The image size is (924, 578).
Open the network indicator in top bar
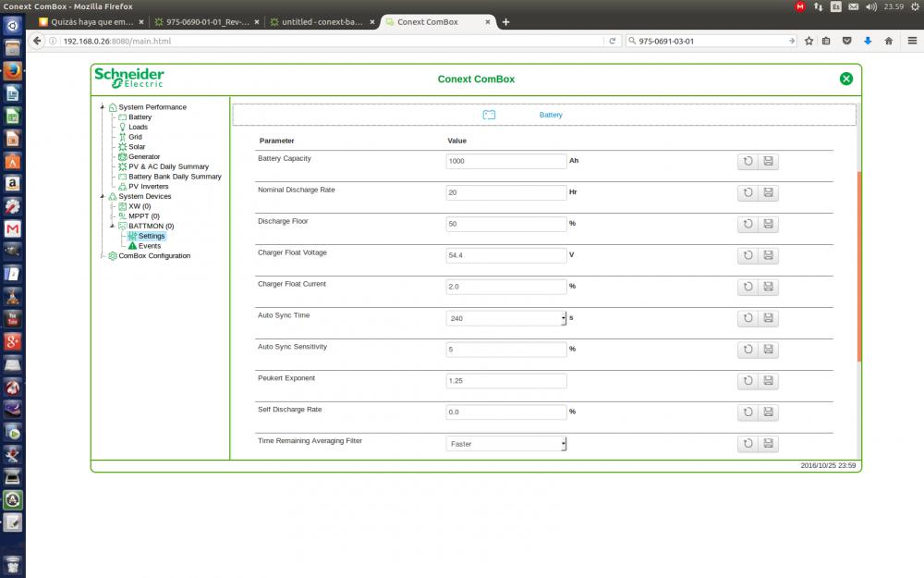[x=818, y=6]
